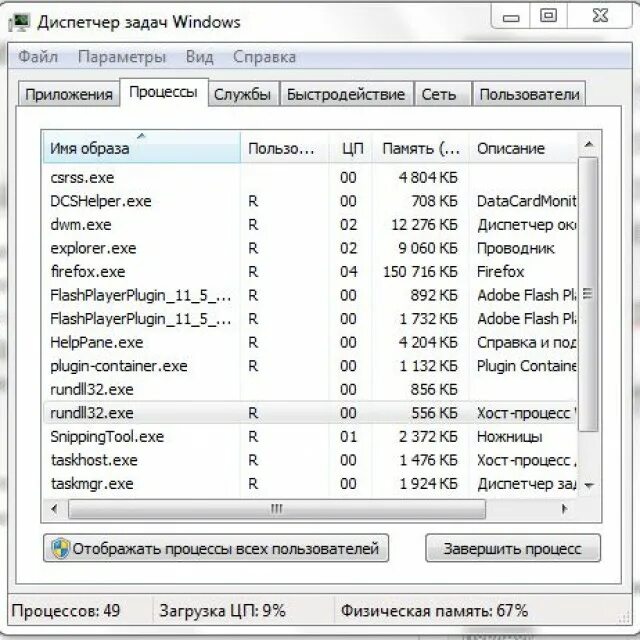Select the taskhost.exe process
Screen dimensions: 640x640
click(310, 460)
